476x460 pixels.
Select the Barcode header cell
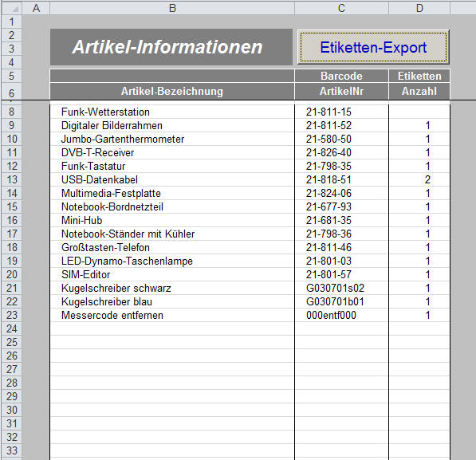click(341, 76)
